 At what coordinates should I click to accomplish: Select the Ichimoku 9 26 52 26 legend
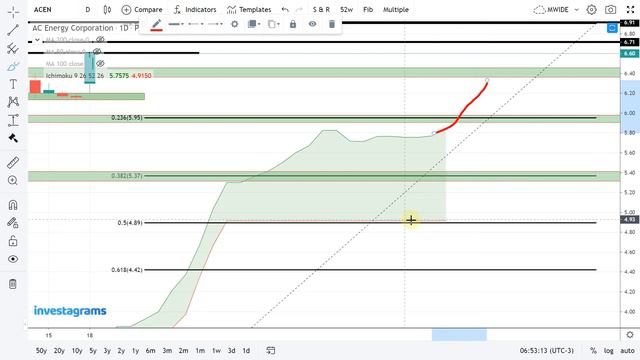[x=75, y=76]
